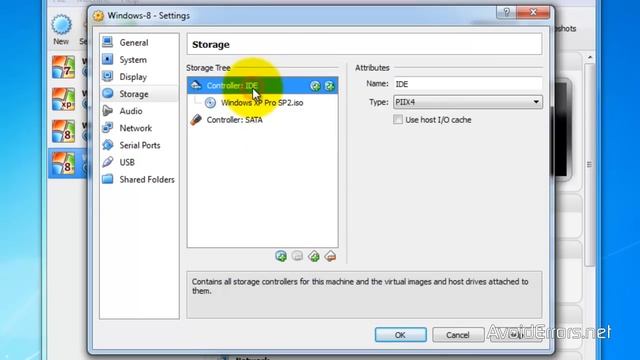Image resolution: width=640 pixels, height=360 pixels.
Task: Open the controller Type dropdown PIIX4
Action: click(x=468, y=102)
